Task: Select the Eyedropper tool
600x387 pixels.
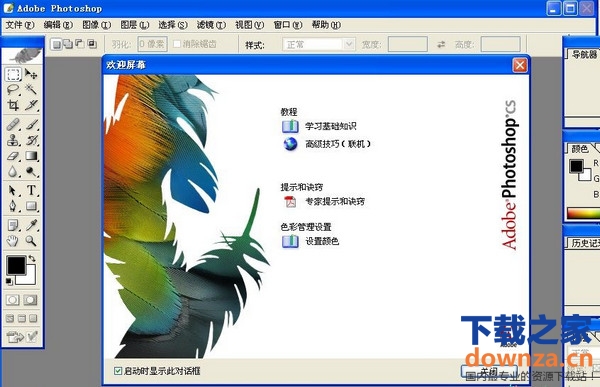Action: coord(31,225)
